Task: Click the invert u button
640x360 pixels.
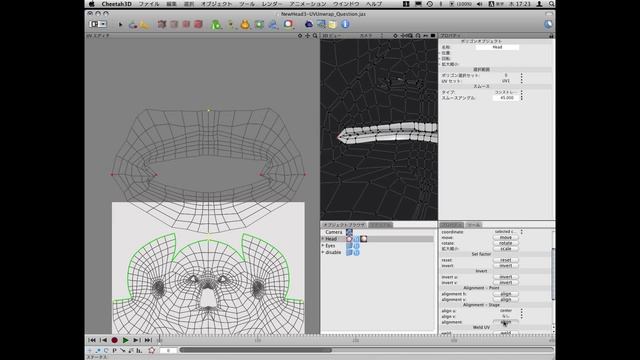Action: pyautogui.click(x=506, y=277)
